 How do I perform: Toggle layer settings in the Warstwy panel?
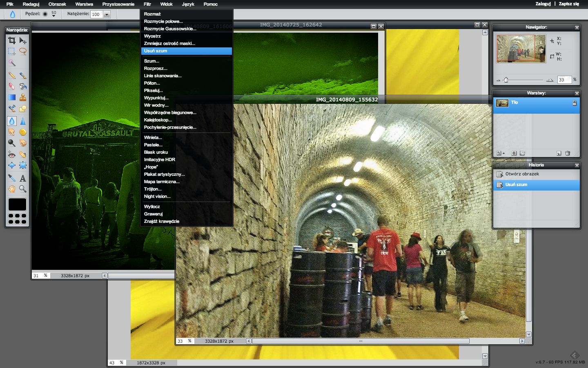[x=499, y=153]
